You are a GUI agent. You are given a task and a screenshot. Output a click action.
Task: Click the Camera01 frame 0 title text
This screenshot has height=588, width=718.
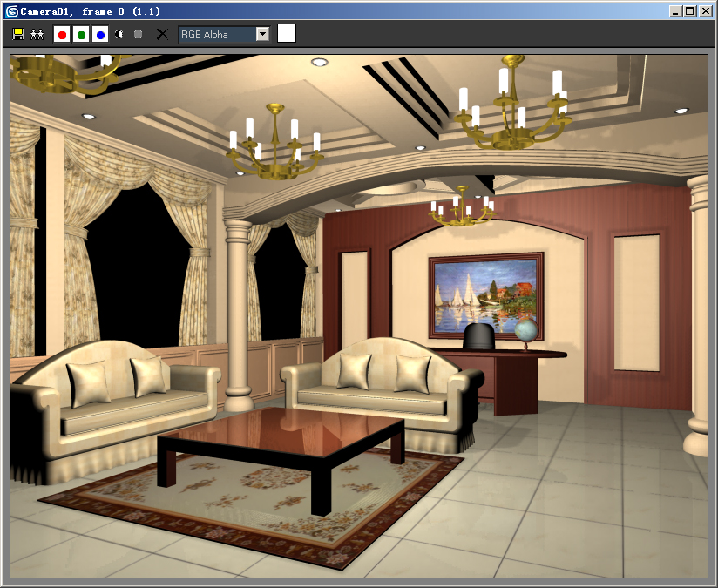91,11
